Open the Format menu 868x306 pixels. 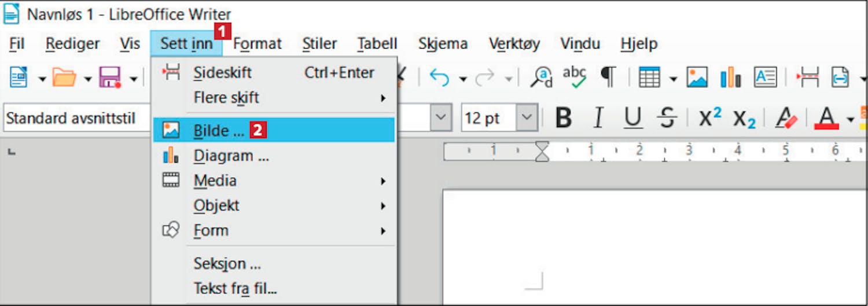tap(257, 43)
